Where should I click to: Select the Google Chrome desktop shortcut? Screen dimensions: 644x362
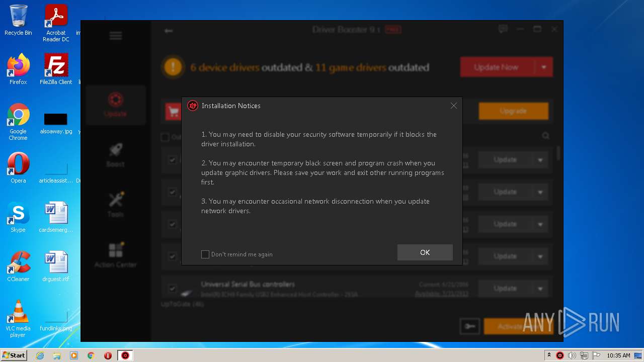[18, 122]
